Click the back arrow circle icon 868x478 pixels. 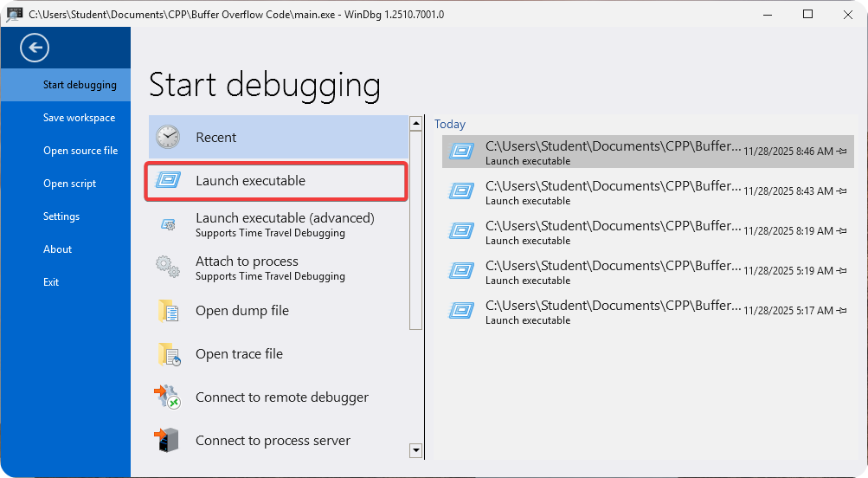(35, 48)
